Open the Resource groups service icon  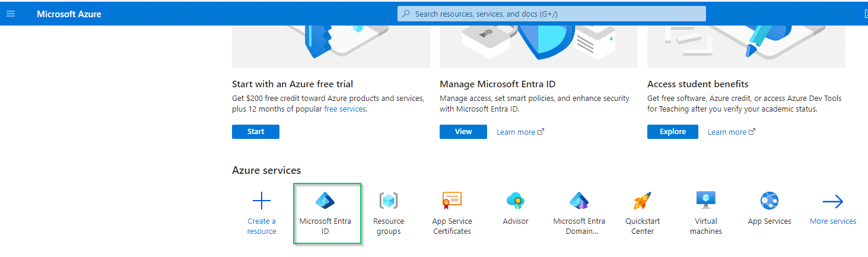pos(389,201)
